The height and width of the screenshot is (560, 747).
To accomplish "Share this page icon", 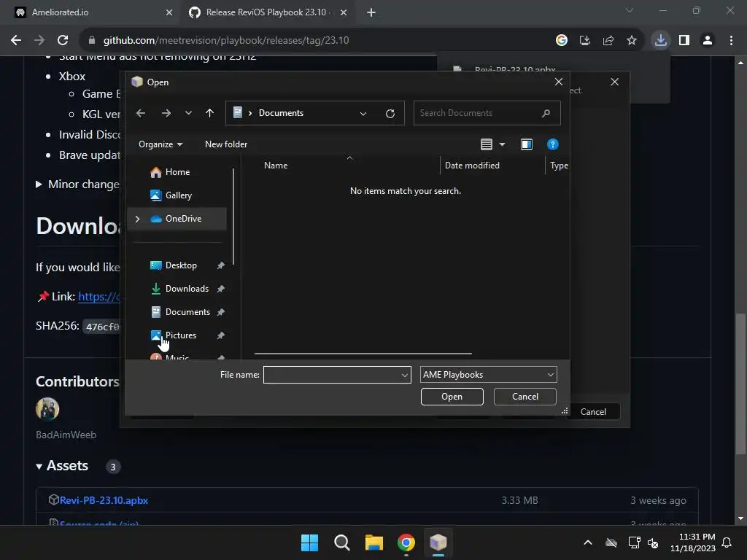I will [x=608, y=41].
